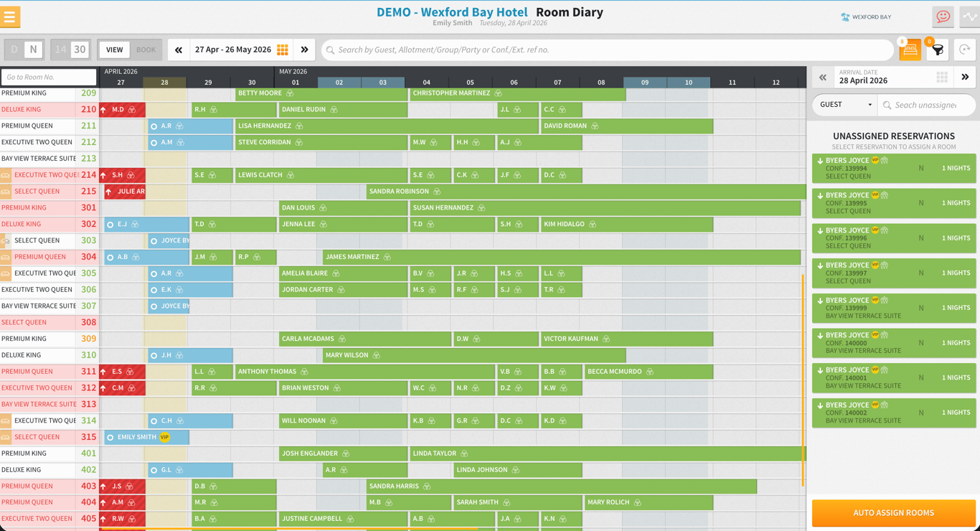The width and height of the screenshot is (980, 531).
Task: Show the unassigned reservations bed icon
Action: (x=910, y=50)
